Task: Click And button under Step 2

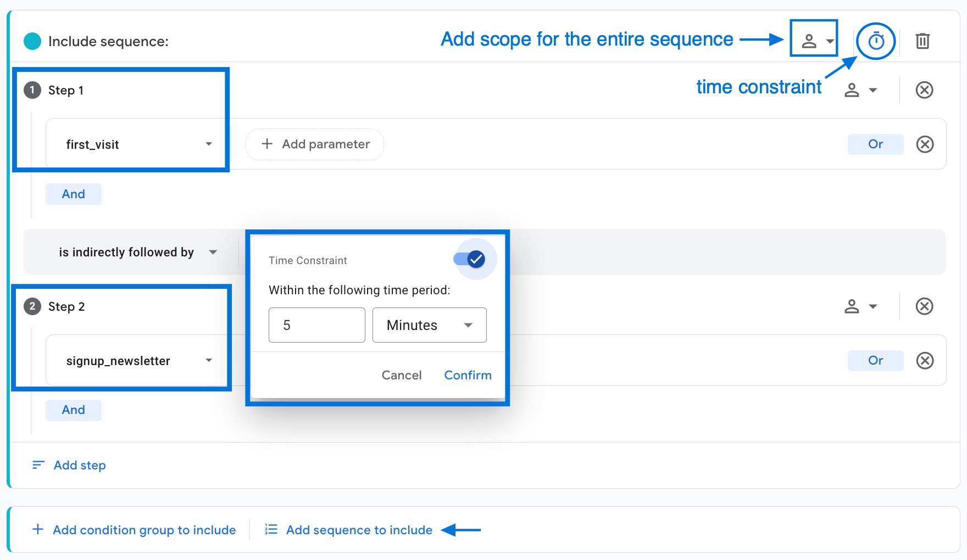Action: click(x=74, y=410)
